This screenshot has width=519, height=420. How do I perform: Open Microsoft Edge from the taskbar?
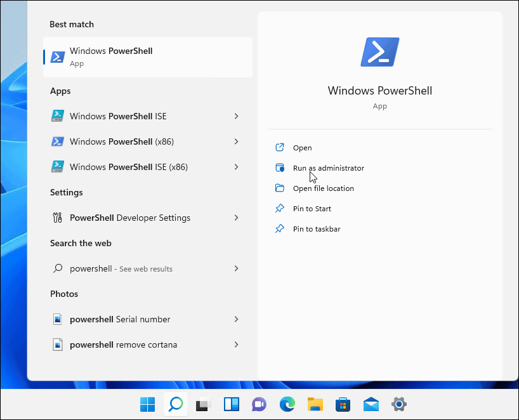pos(287,404)
